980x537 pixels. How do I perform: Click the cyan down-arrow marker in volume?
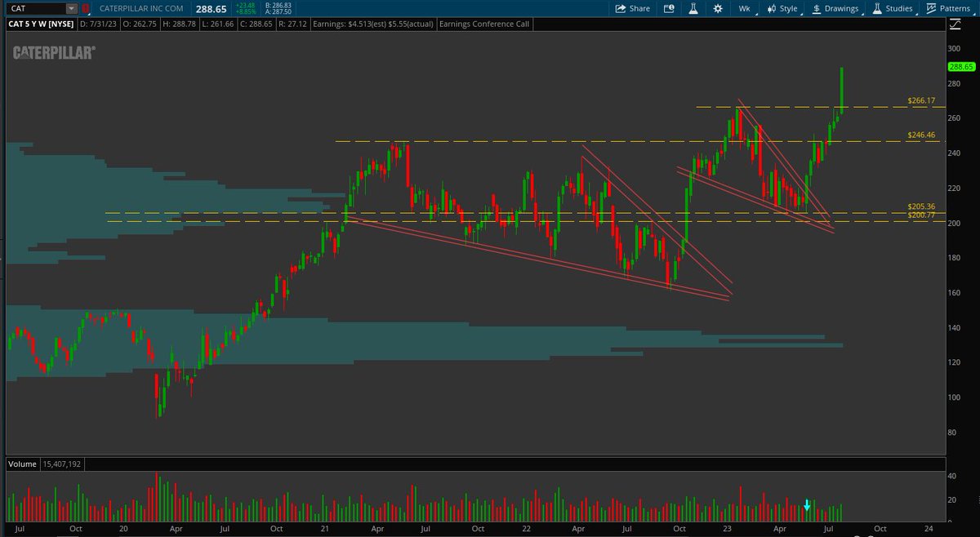pyautogui.click(x=807, y=505)
